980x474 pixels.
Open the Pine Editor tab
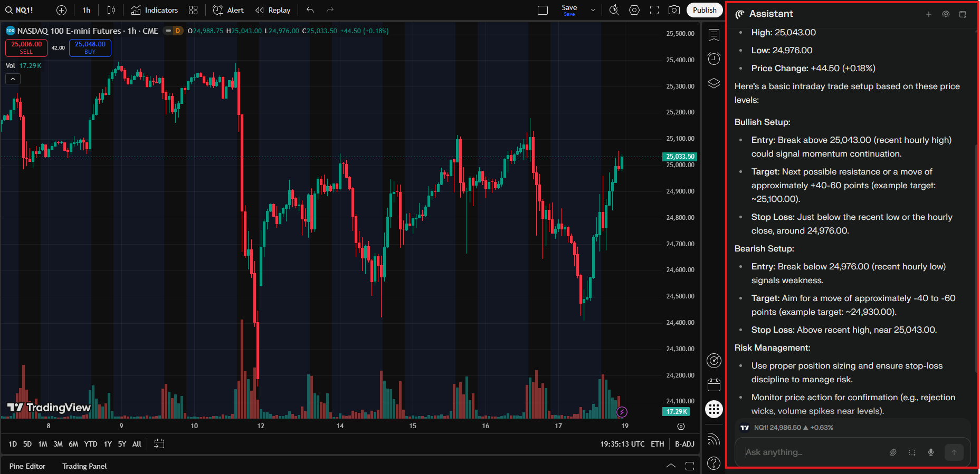click(x=27, y=466)
